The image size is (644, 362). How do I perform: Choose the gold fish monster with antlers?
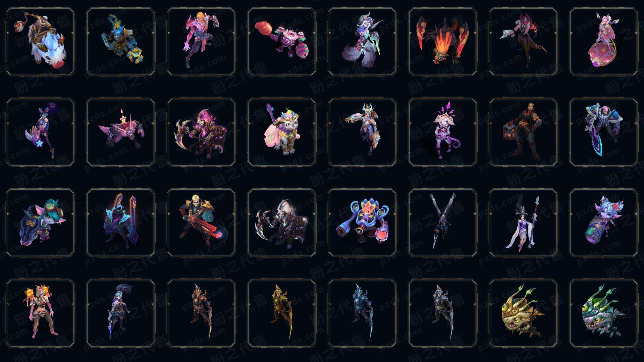523,313
